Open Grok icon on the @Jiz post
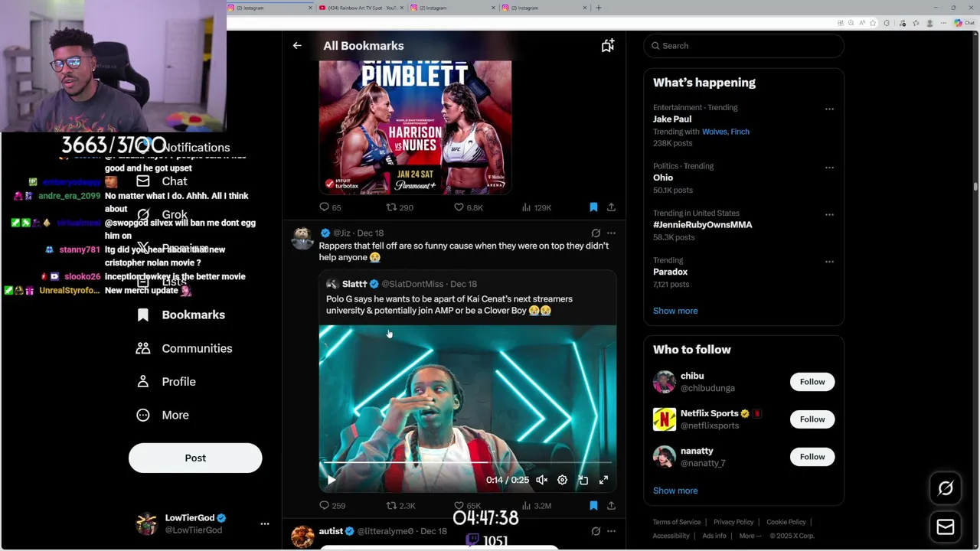The image size is (980, 551). tap(596, 233)
